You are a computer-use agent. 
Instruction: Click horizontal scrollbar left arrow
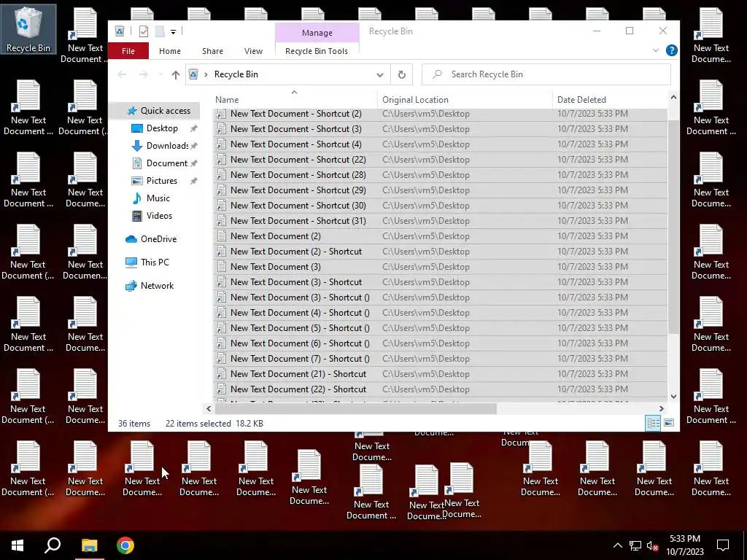point(209,408)
